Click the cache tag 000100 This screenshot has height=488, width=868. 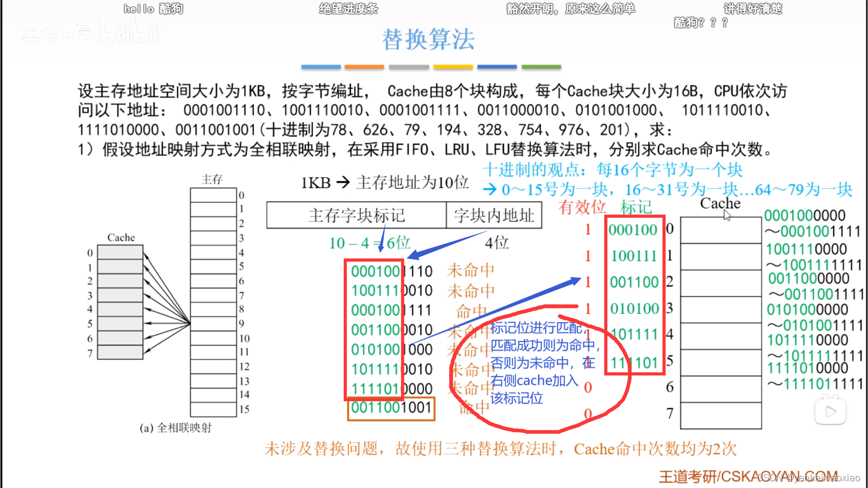(x=633, y=230)
